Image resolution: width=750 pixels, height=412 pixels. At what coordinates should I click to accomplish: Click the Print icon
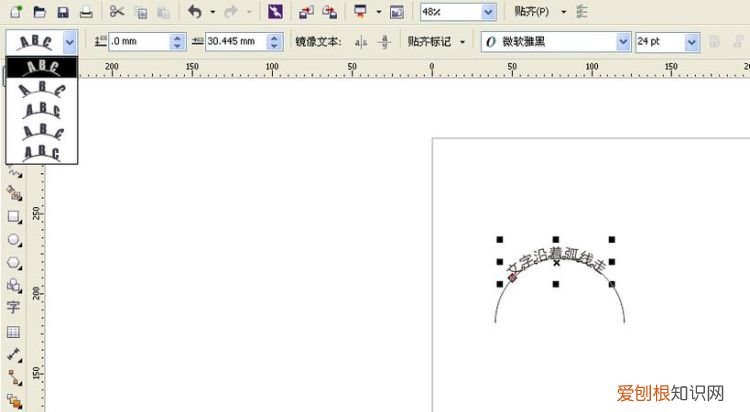tap(86, 12)
